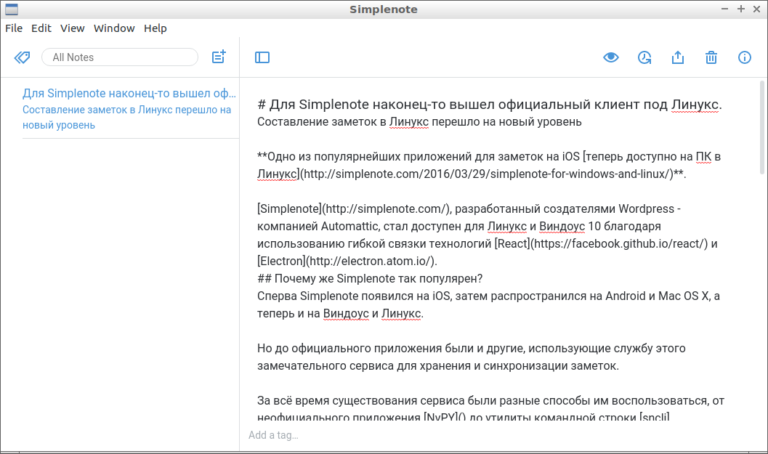768x454 pixels.
Task: Open the View menu
Action: tap(72, 28)
